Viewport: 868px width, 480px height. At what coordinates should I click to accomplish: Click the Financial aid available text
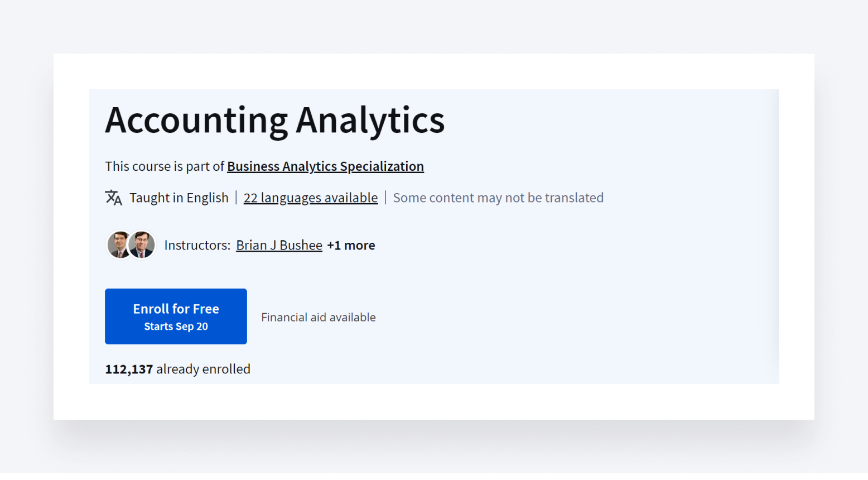click(319, 316)
